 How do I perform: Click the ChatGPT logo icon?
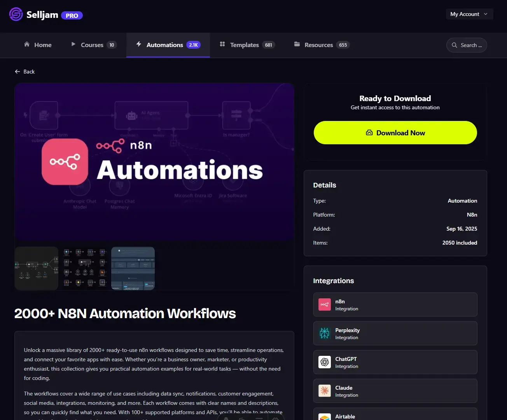click(325, 362)
